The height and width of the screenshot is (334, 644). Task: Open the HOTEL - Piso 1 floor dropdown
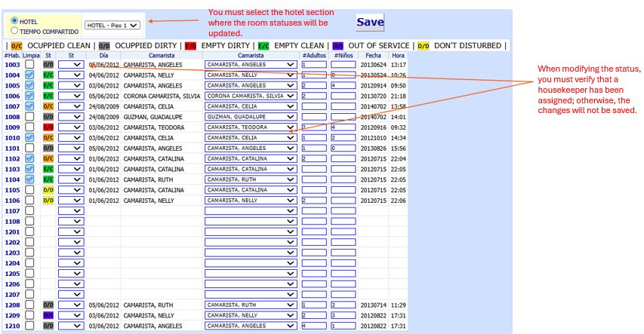tap(112, 26)
